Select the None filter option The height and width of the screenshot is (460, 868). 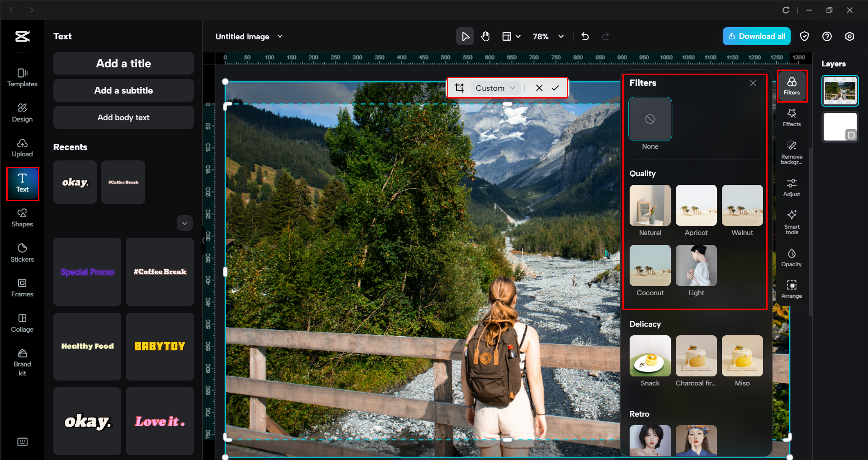tap(650, 119)
